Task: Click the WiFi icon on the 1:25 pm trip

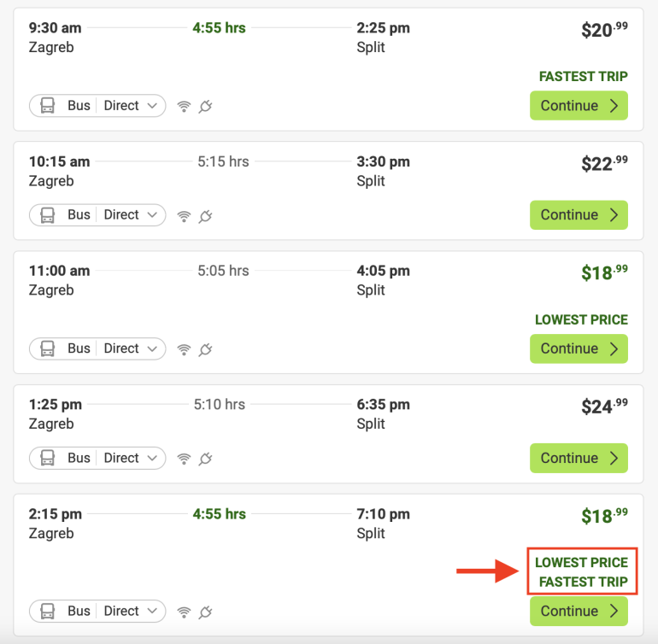Action: [184, 458]
